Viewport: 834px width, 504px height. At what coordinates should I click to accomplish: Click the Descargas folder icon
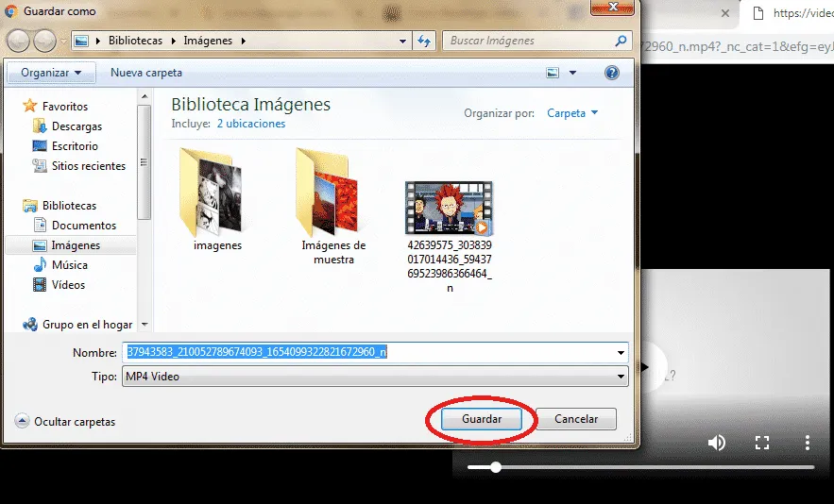40,126
